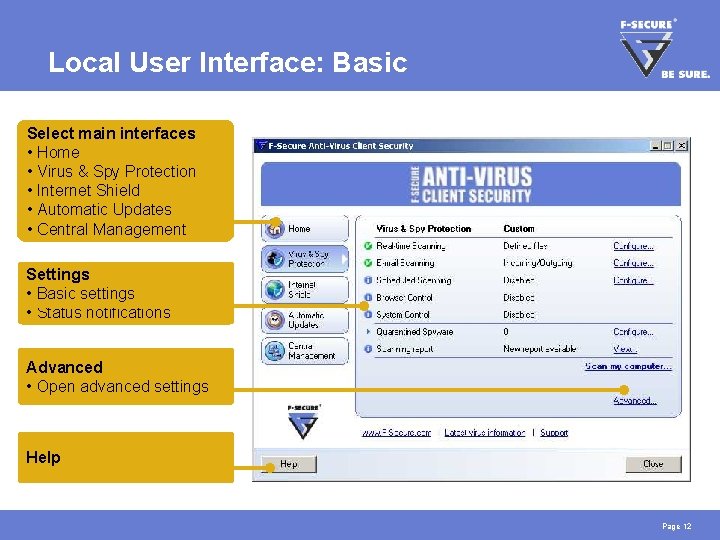Click the Incoming/Outgoing value
Viewport: 720px width, 540px height.
coord(538,263)
